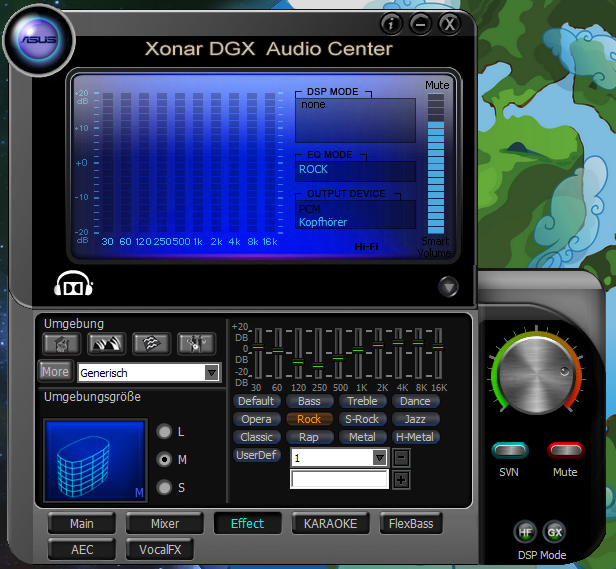Apply the Opera EQ preset
Viewport: 616px width, 569px height.
257,419
